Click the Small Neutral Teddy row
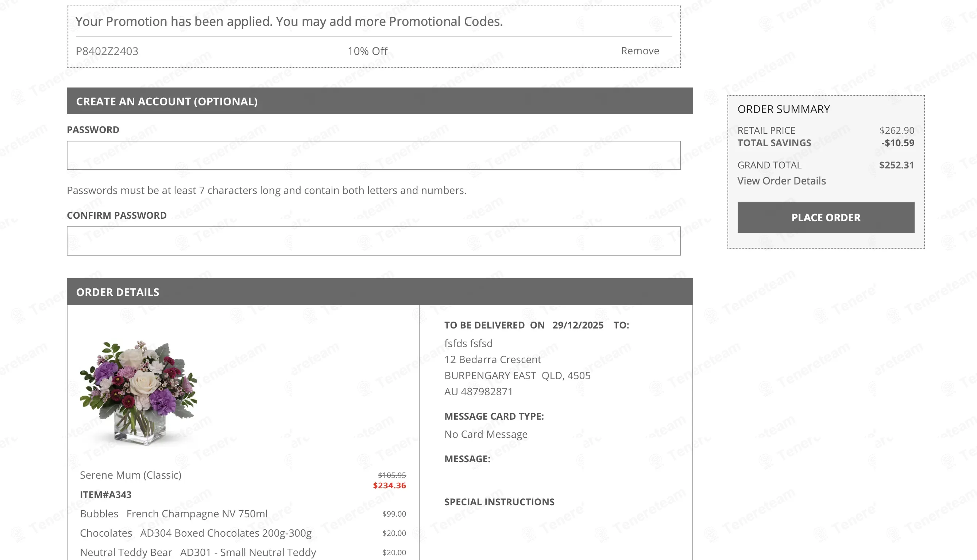Viewport: 977px width, 560px height. 243,552
